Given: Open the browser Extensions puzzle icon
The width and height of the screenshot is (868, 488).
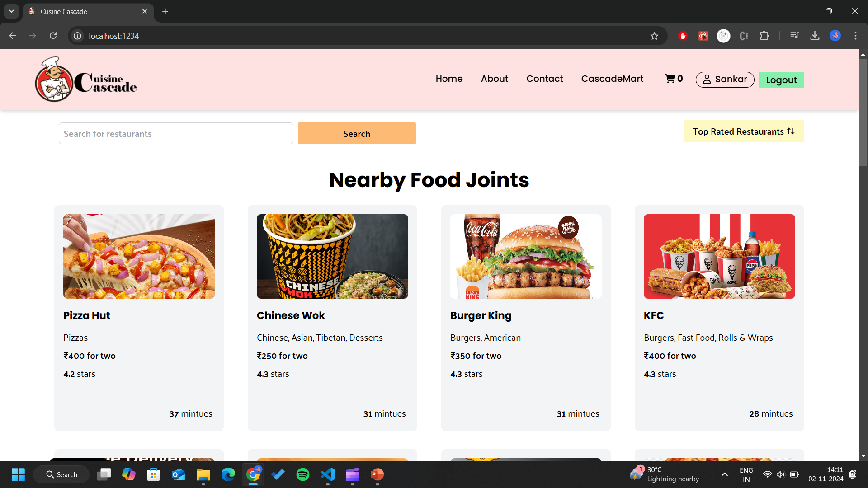Looking at the screenshot, I should pos(764,36).
